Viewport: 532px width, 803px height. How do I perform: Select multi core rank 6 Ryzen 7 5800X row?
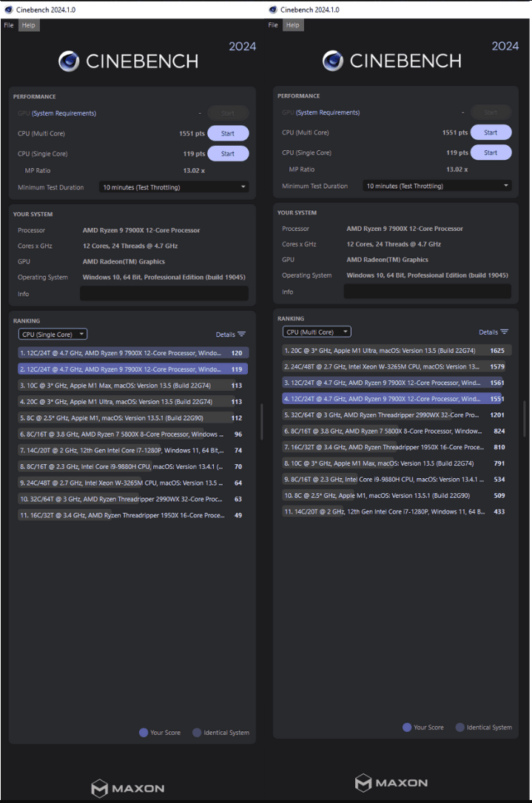click(397, 431)
